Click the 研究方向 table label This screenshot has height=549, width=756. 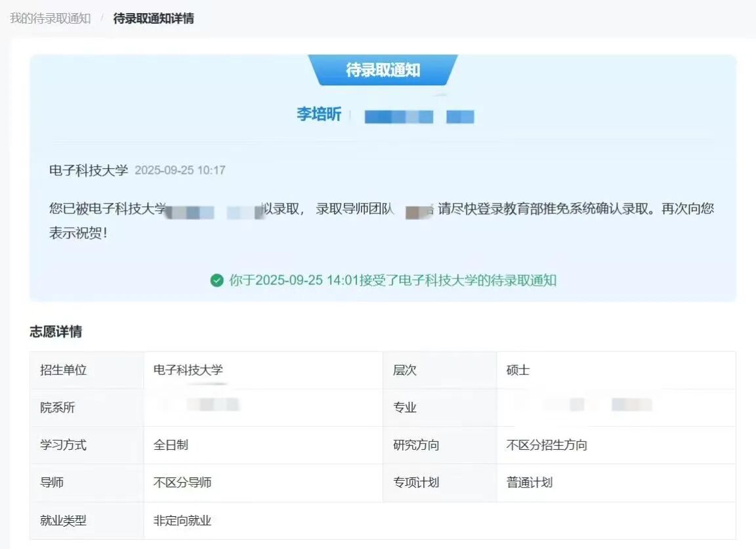[x=416, y=445]
